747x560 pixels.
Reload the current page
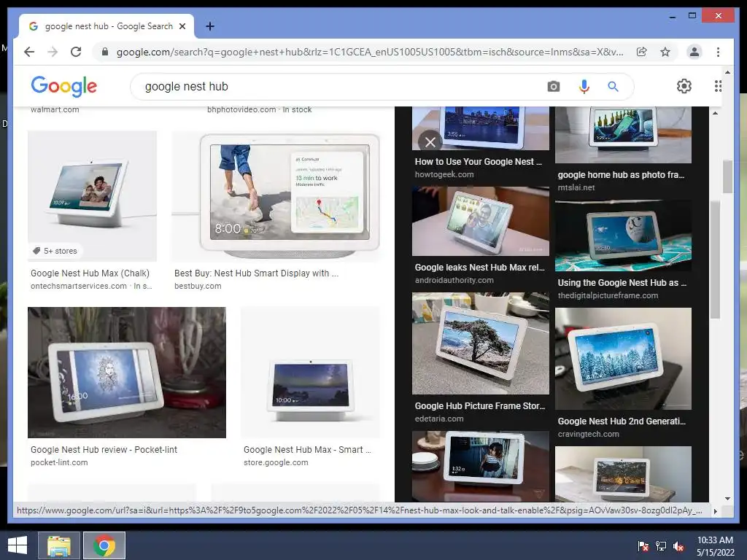point(76,52)
